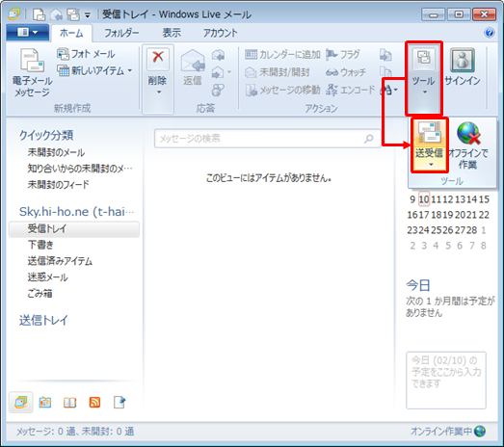The image size is (504, 447).
Task: Open the 送信済みアイテム folder
Action: (x=60, y=261)
